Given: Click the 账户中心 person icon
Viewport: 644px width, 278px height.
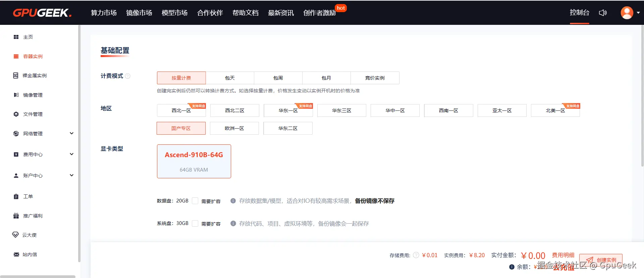Looking at the screenshot, I should point(16,176).
